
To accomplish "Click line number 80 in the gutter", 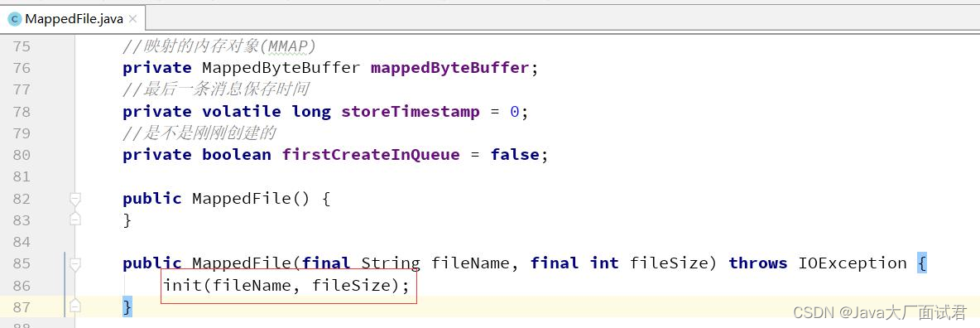I will 22,155.
